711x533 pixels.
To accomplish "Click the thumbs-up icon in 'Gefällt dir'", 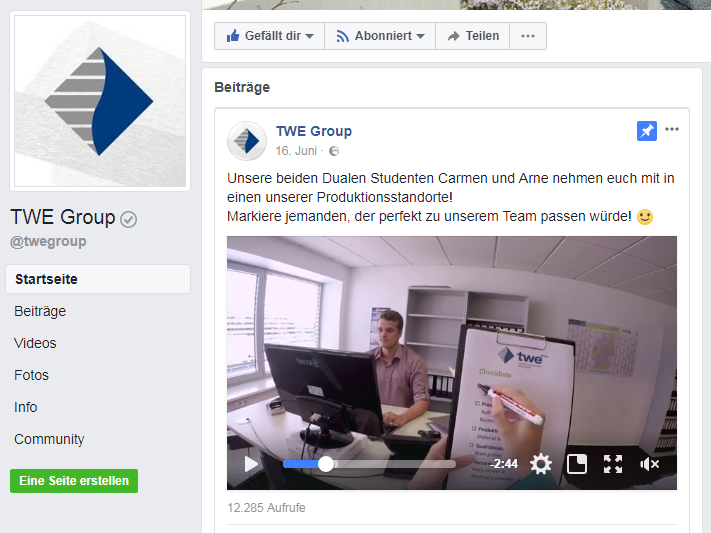I will [233, 36].
